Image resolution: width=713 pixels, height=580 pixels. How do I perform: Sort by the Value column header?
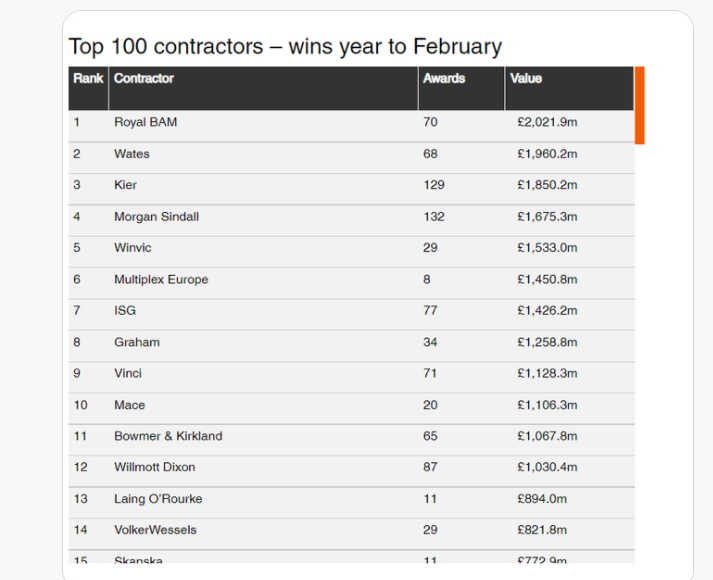pyautogui.click(x=526, y=78)
